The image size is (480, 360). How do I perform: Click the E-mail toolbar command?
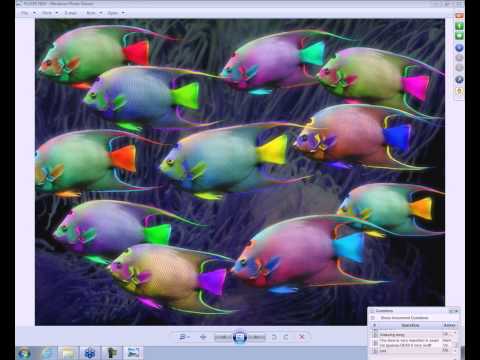[x=71, y=13]
